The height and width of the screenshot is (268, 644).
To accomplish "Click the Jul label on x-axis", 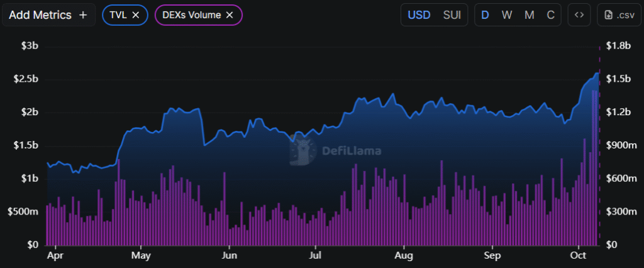I will pos(316,256).
